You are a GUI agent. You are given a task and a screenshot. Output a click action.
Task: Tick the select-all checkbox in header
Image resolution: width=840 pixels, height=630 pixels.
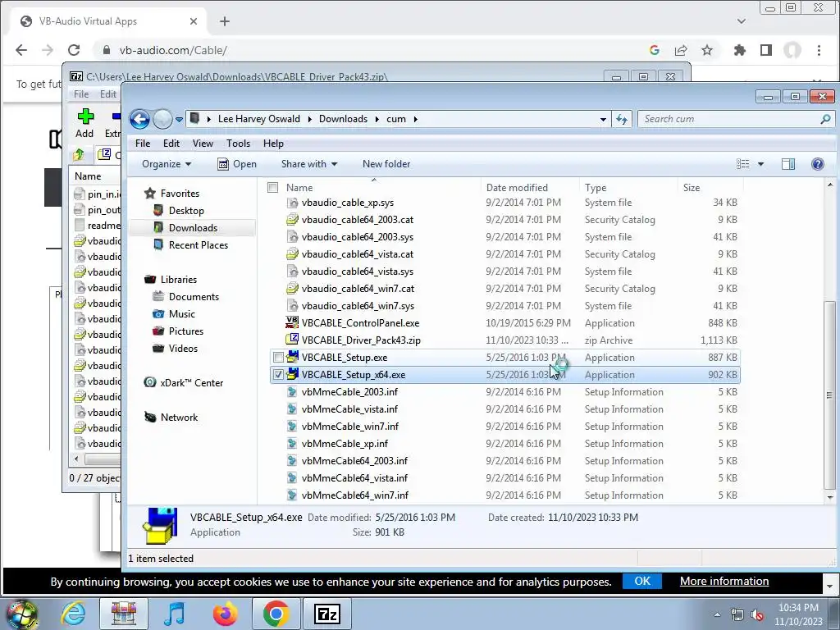(272, 188)
